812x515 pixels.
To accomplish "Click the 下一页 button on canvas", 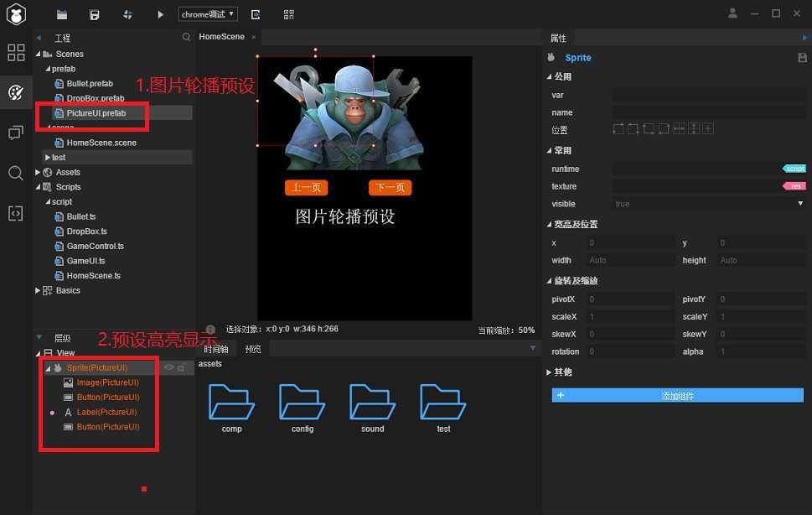I will [x=390, y=188].
